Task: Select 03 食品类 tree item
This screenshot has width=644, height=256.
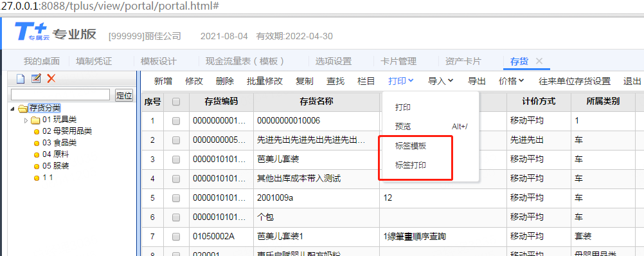Action: tap(59, 143)
